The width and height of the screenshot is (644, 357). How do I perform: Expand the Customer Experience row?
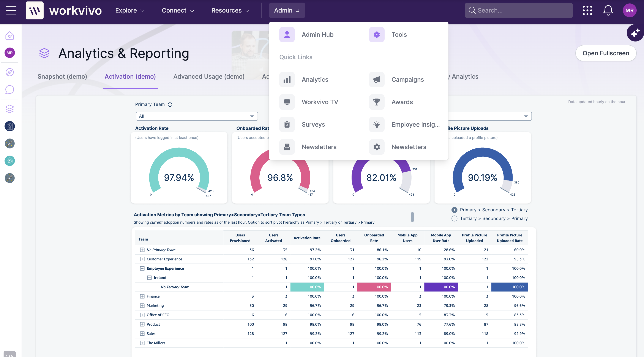(142, 259)
